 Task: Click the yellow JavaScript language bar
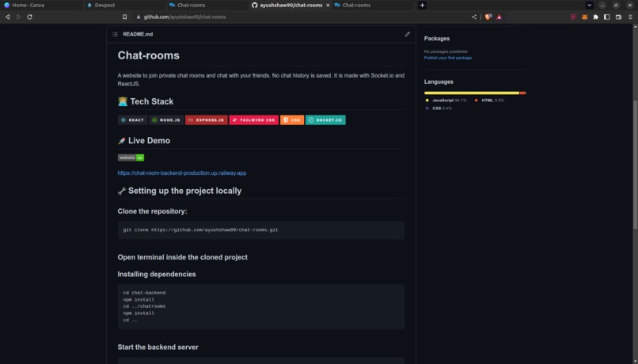(472, 93)
